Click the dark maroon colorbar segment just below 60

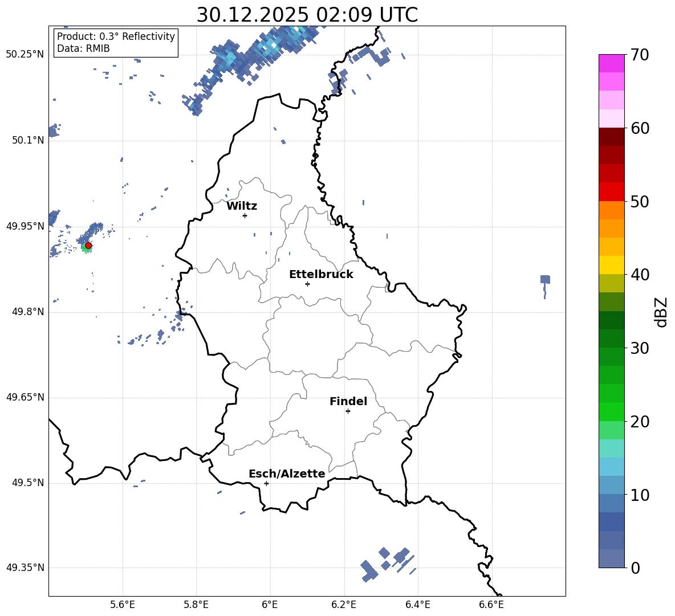[611, 137]
